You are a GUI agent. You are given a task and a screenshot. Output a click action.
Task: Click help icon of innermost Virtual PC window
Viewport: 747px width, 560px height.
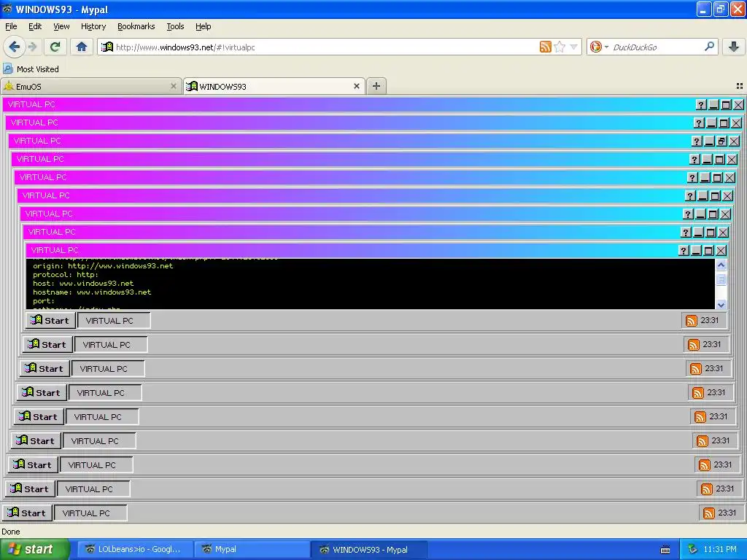(x=684, y=251)
